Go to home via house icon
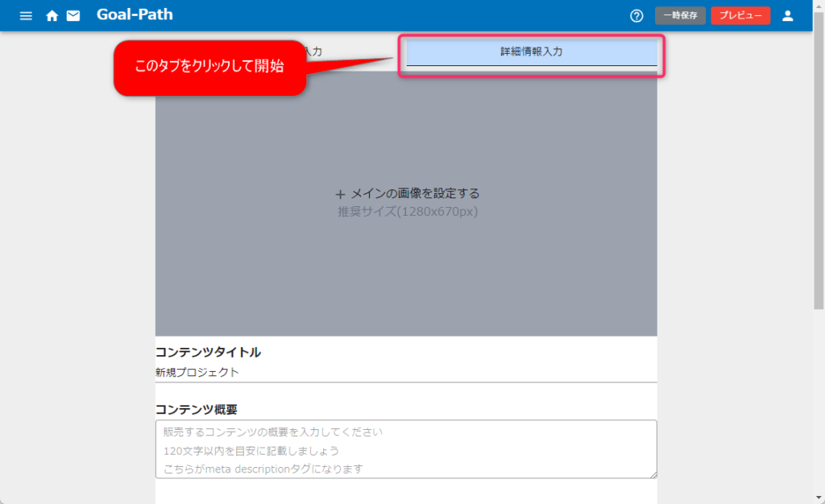The width and height of the screenshot is (825, 504). click(x=52, y=16)
